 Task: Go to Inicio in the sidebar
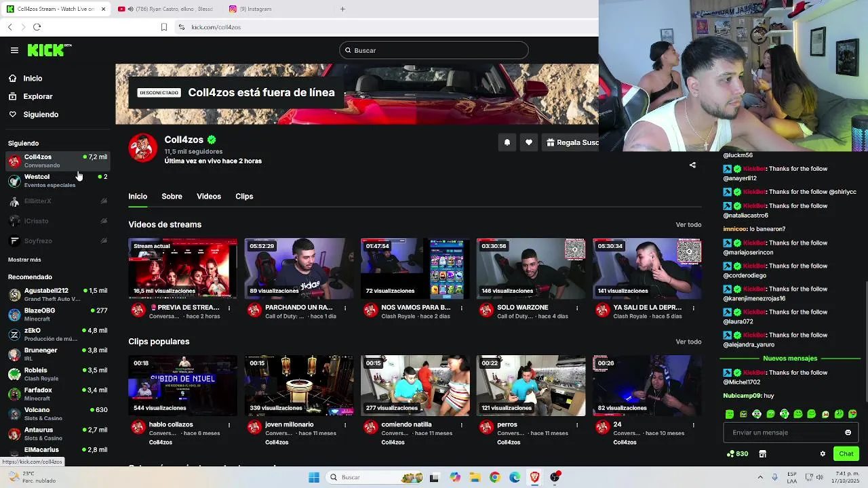coord(33,79)
